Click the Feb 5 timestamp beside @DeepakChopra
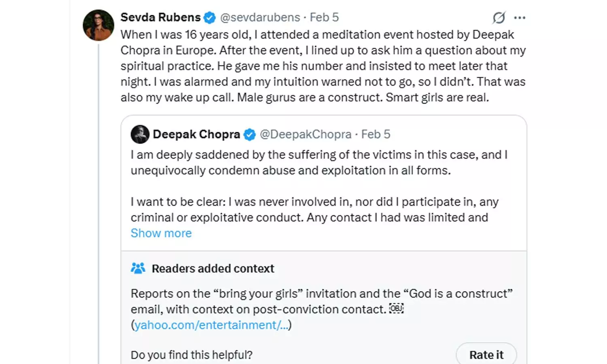 tap(376, 134)
